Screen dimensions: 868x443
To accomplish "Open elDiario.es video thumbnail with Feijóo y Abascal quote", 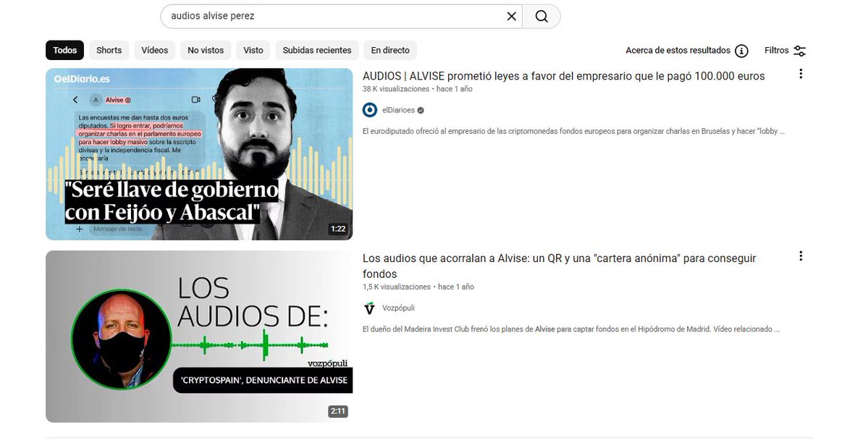I will [x=199, y=154].
